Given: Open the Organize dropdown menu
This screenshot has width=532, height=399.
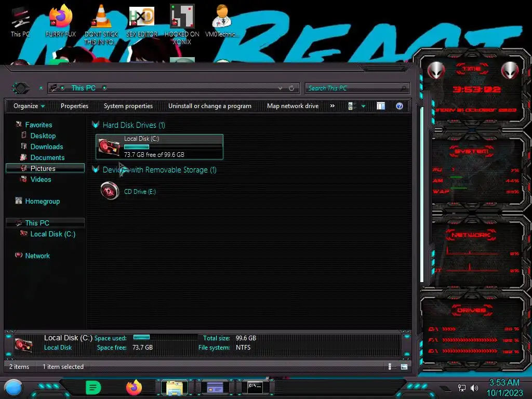Looking at the screenshot, I should 29,106.
